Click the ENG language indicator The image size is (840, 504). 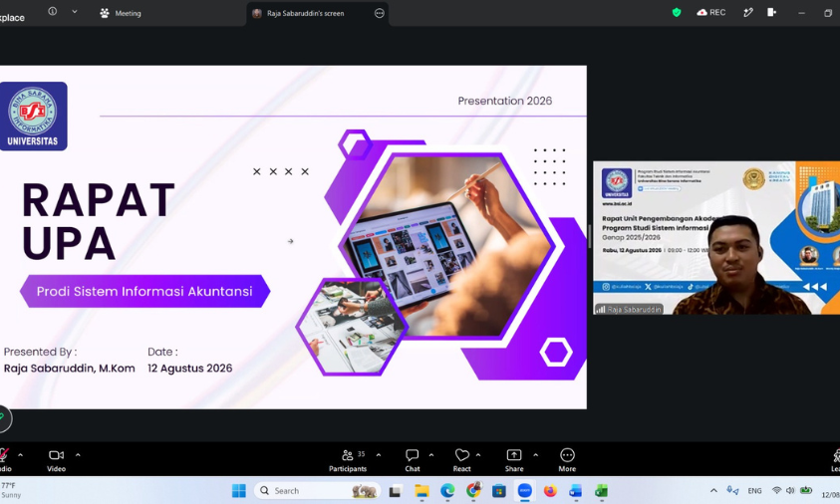click(x=755, y=491)
